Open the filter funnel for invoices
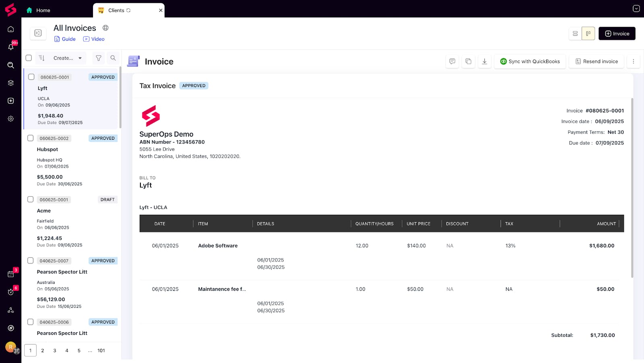 99,58
